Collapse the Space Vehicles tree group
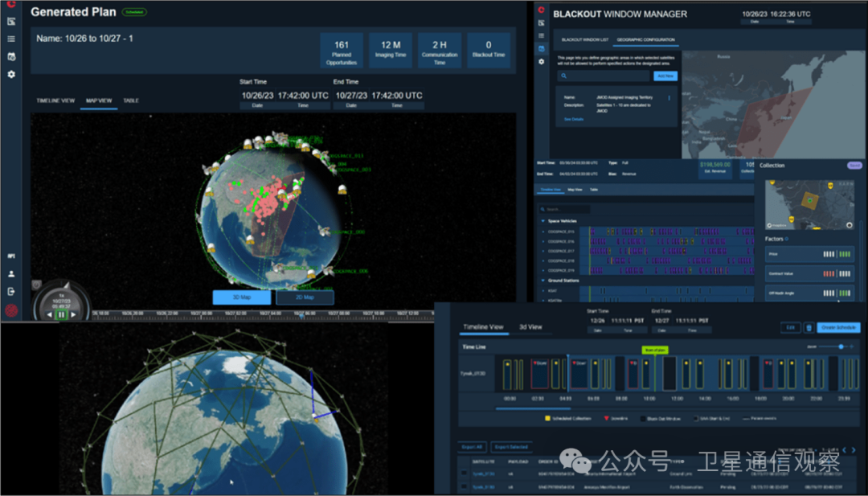 coord(543,220)
